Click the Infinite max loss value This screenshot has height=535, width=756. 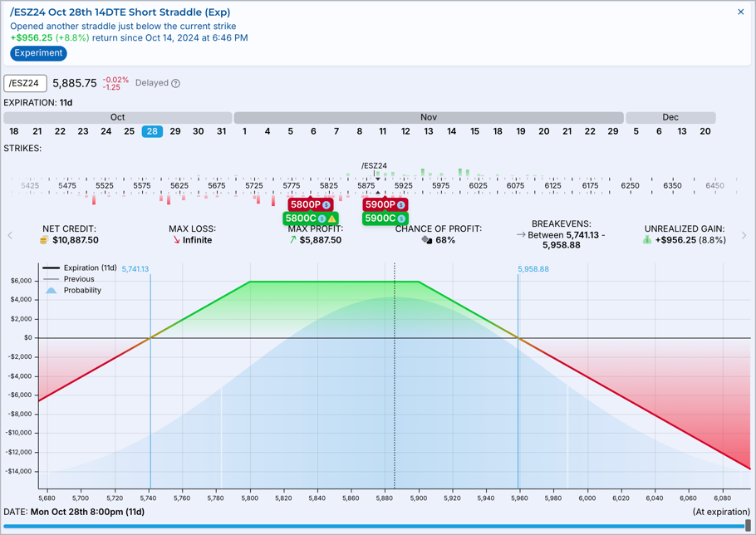point(197,240)
